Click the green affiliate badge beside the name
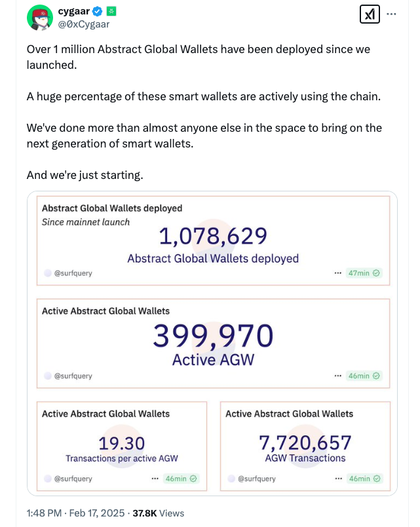Screen dimensions: 420x527 [111, 11]
